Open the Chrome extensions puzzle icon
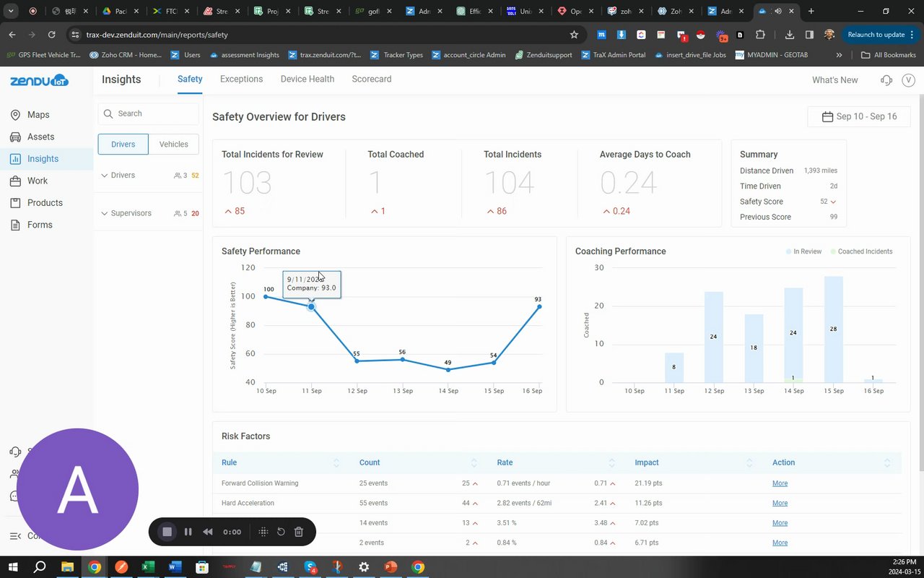The height and width of the screenshot is (578, 924). point(760,35)
